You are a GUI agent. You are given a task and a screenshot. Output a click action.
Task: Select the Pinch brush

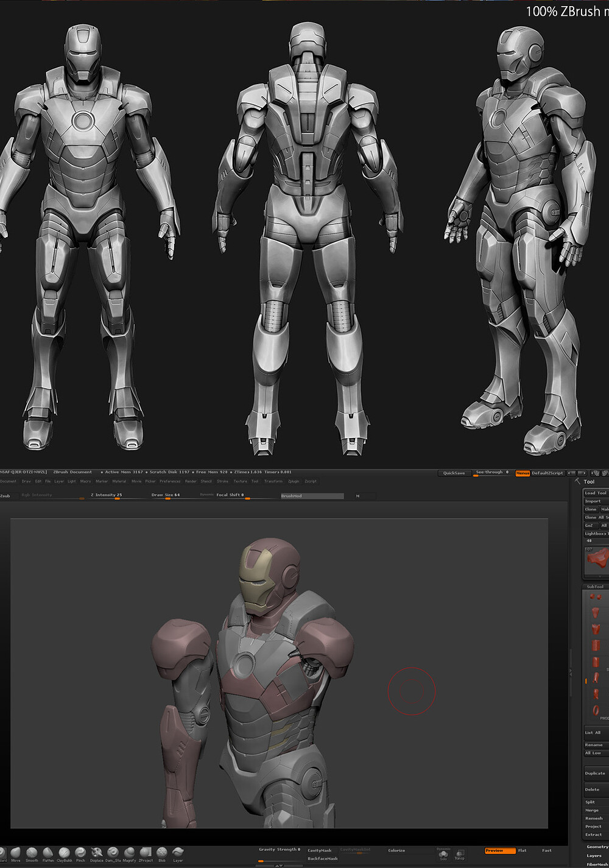[80, 853]
